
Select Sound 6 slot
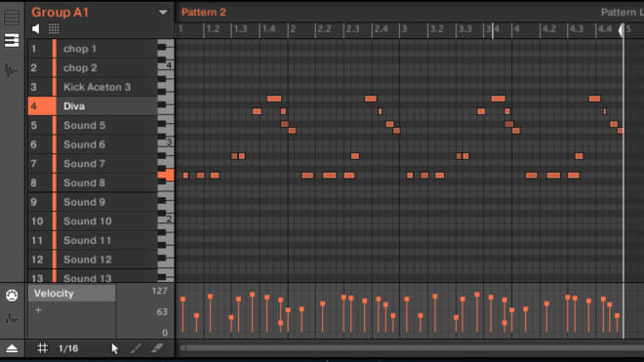tap(93, 144)
